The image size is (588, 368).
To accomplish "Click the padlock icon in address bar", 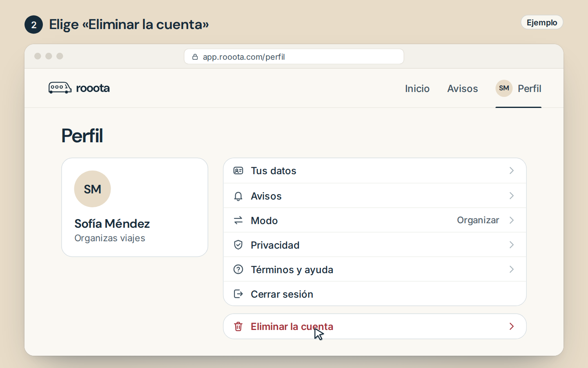I will pyautogui.click(x=195, y=57).
